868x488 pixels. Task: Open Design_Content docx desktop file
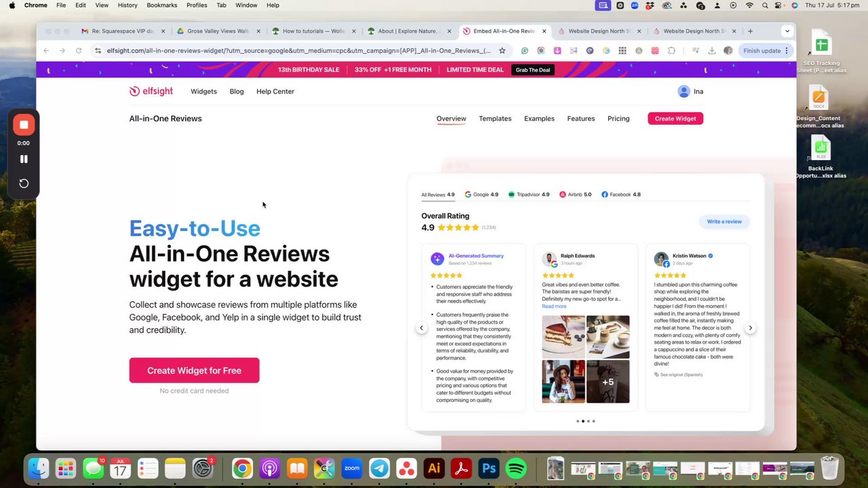tap(819, 107)
